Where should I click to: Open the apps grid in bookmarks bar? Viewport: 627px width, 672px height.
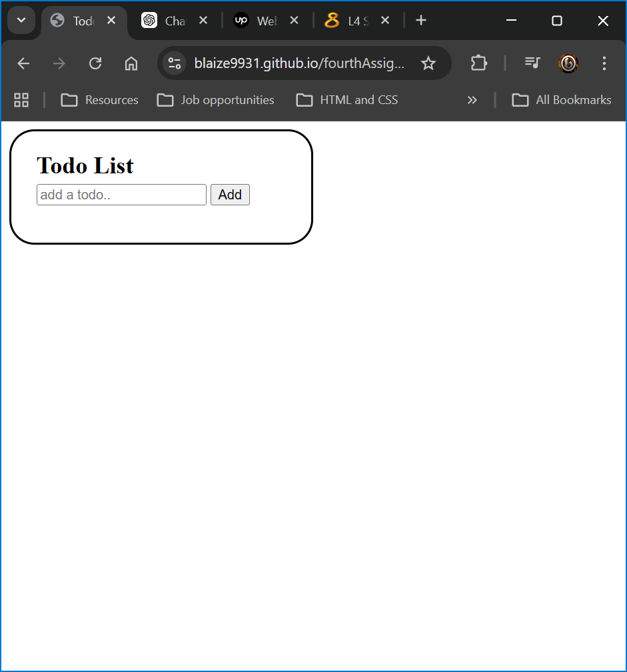pyautogui.click(x=21, y=100)
